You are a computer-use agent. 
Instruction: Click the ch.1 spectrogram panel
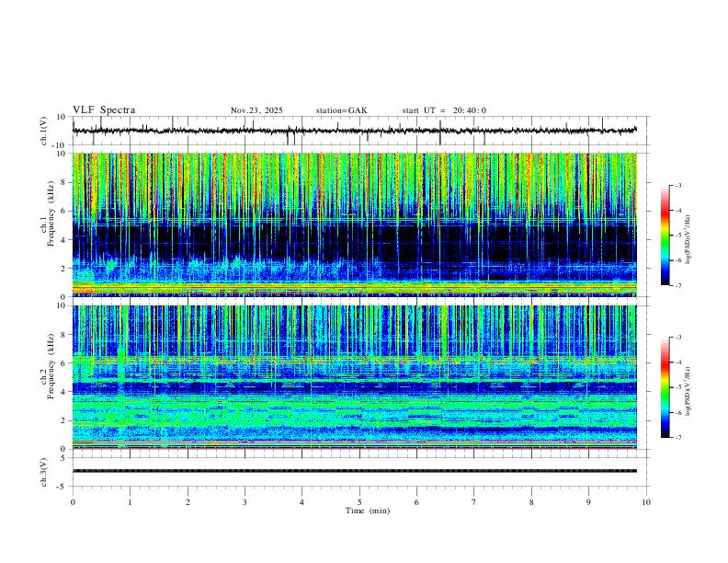coord(355,224)
